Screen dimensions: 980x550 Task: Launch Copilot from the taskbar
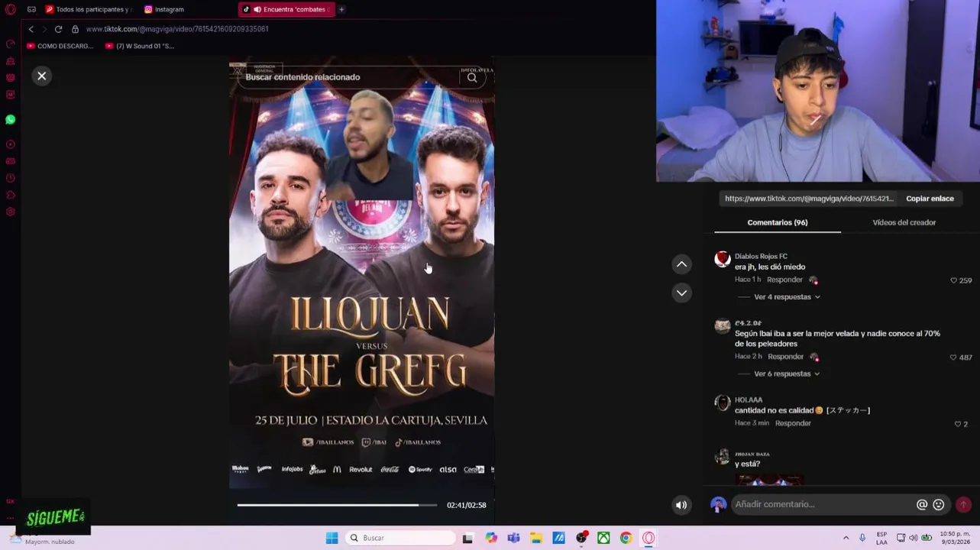point(491,538)
